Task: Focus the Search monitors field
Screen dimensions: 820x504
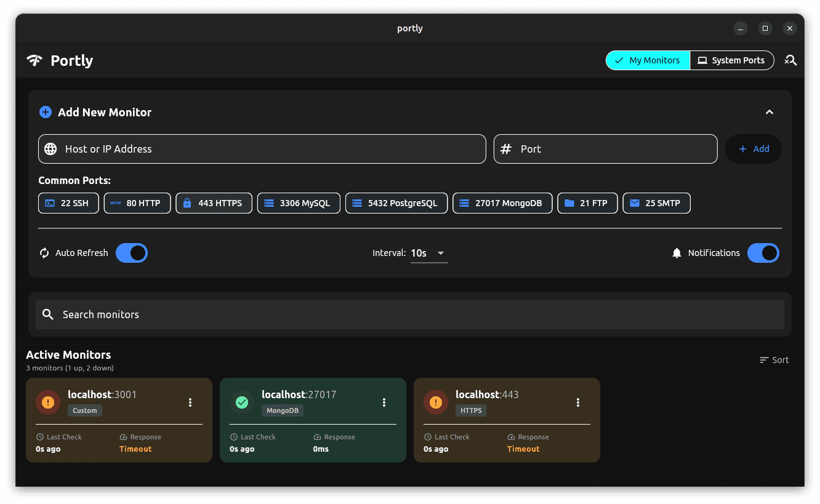Action: click(409, 314)
